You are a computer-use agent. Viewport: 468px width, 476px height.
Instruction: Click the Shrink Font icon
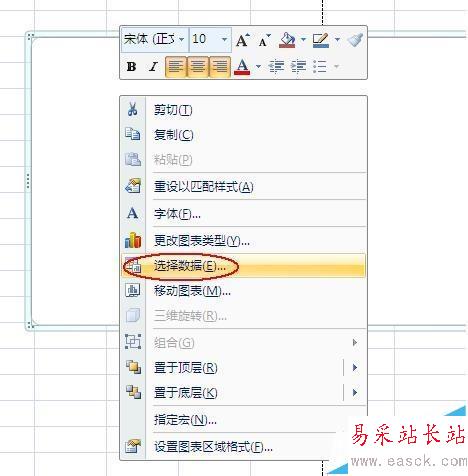pos(265,41)
